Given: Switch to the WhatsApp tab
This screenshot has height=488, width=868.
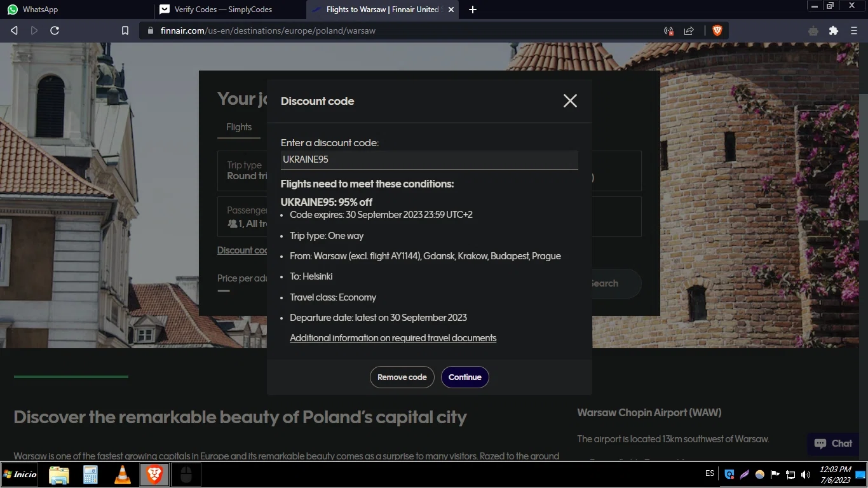Looking at the screenshot, I should [76, 10].
